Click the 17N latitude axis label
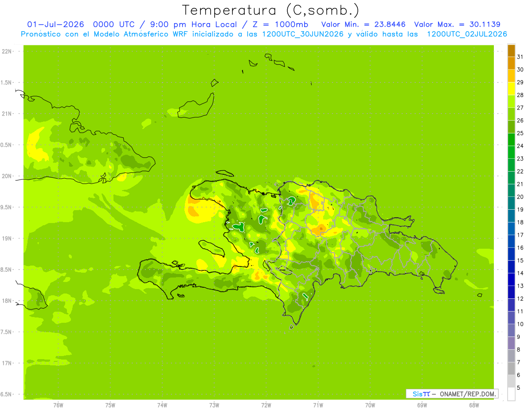Screen dimensions: 532x411 (x=7, y=363)
